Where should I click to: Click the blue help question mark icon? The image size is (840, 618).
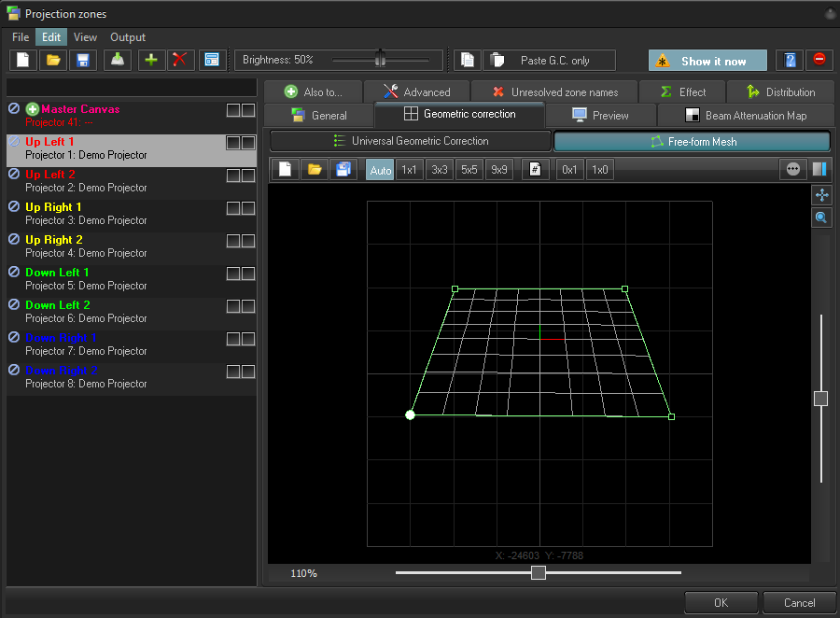[x=790, y=60]
